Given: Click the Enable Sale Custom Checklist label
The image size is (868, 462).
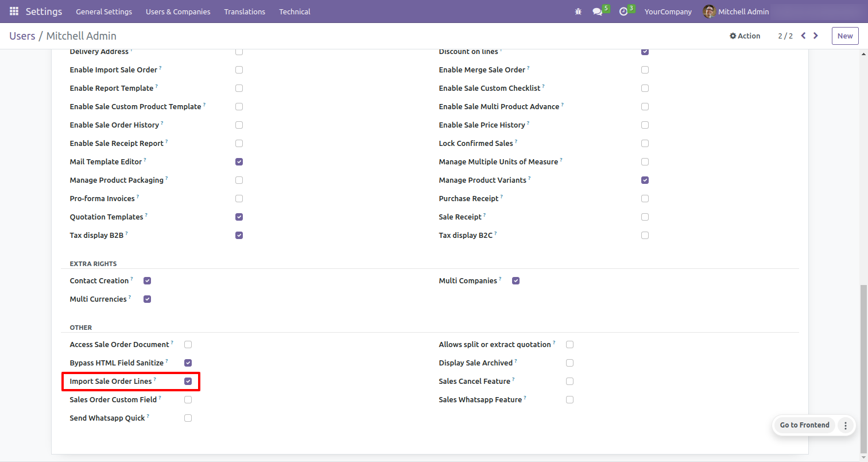Looking at the screenshot, I should 490,88.
